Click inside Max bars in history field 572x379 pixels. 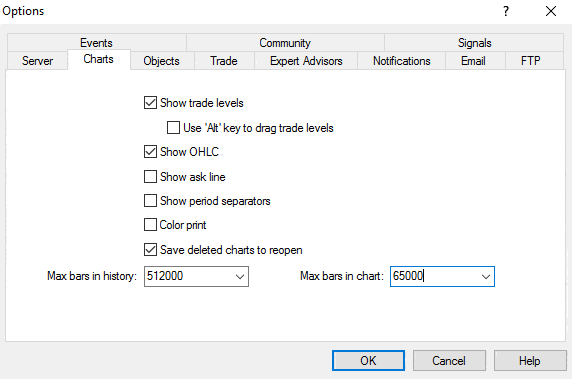pos(189,276)
